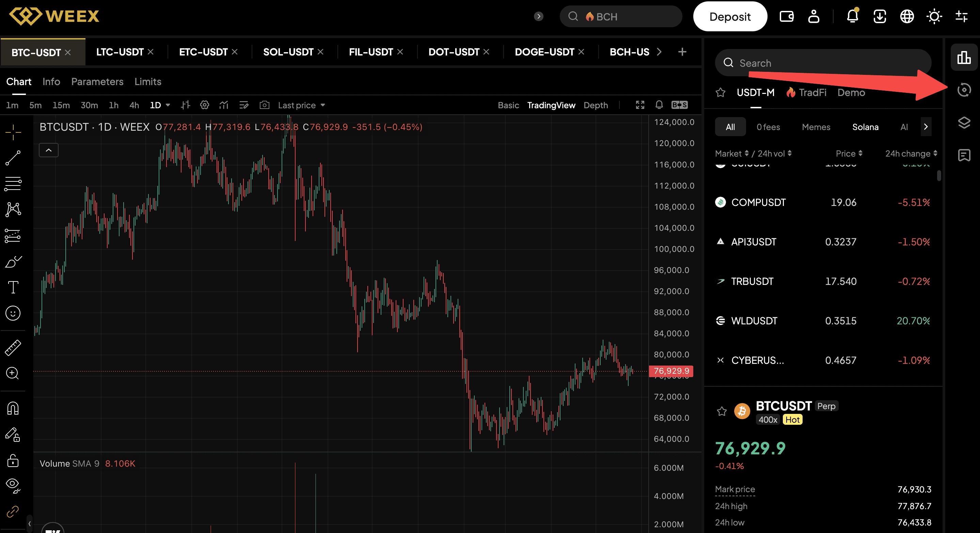Open the language globe icon
Screen dimensions: 980x533
tap(907, 16)
